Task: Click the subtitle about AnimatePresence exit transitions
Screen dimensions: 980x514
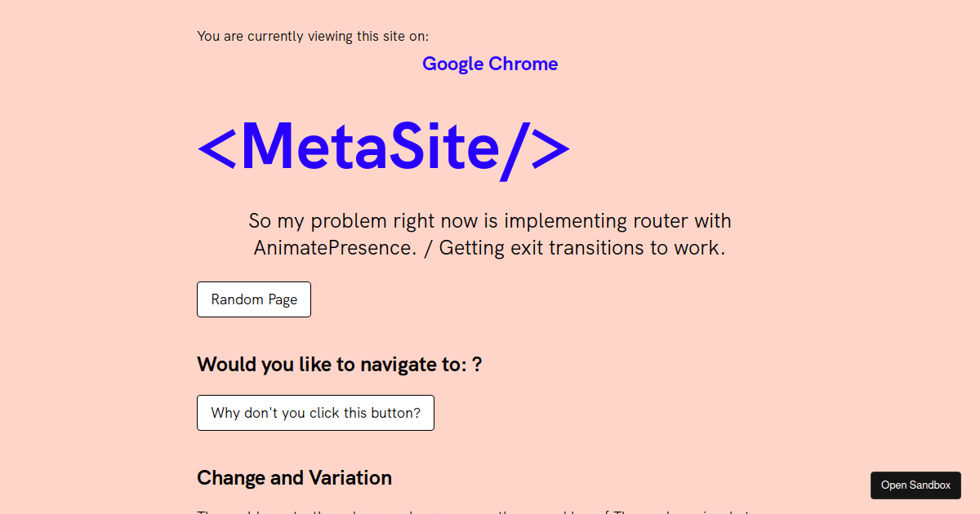Action: pos(490,234)
